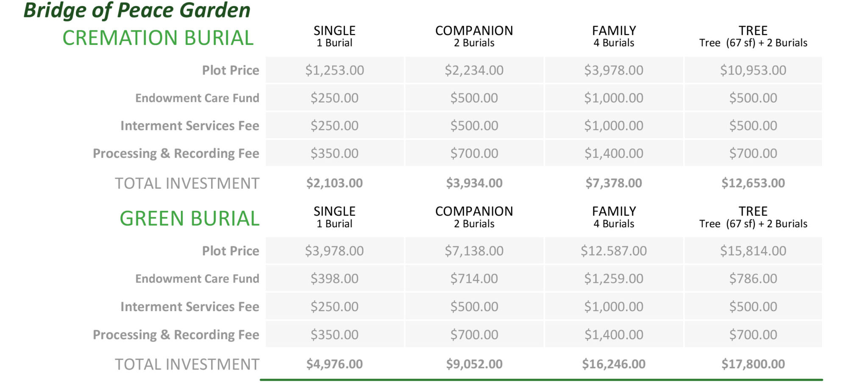Select the Green Burial Companion endowment $714.00
Image resolution: width=868 pixels, height=389 pixels.
coord(474,279)
